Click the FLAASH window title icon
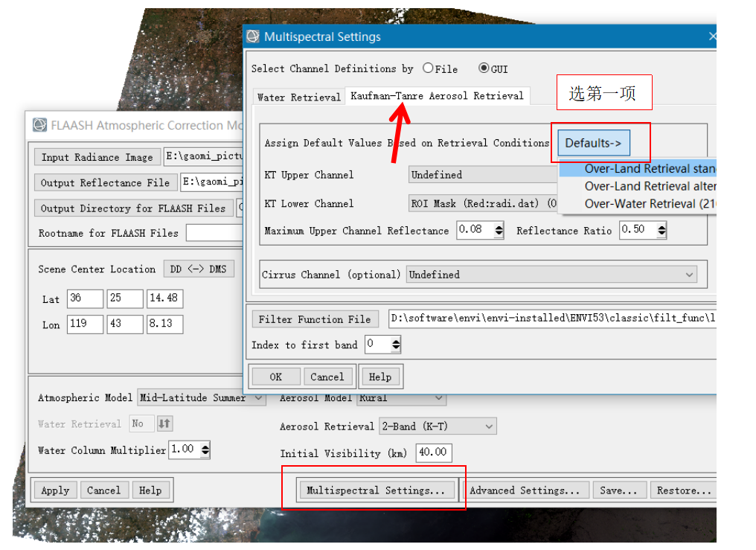 40,125
